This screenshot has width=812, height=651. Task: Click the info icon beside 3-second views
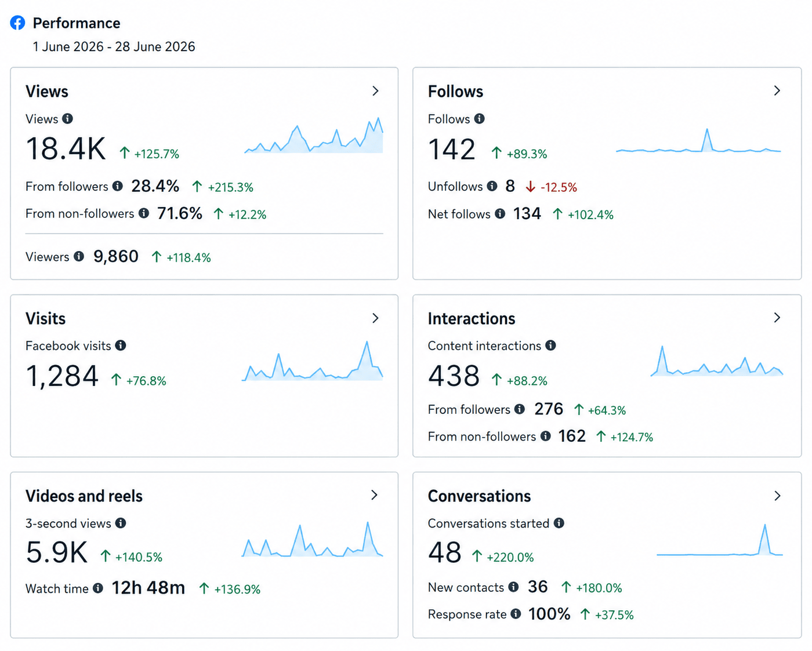121,523
